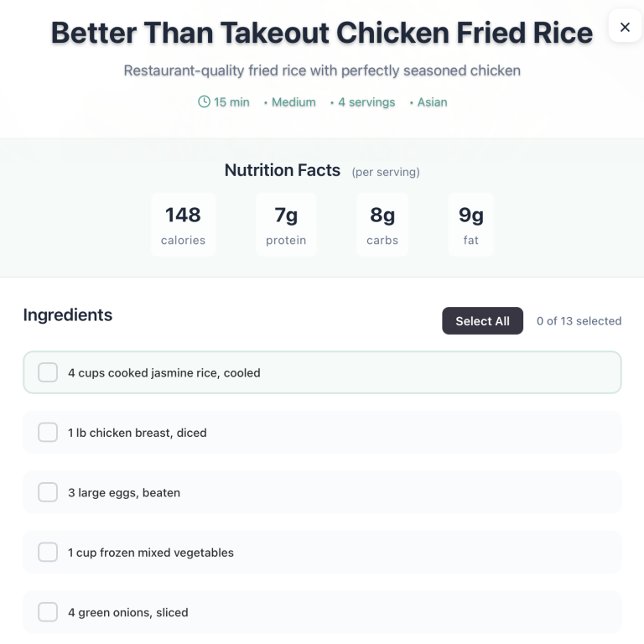This screenshot has height=644, width=644.
Task: Toggle the large eggs checkbox
Action: (48, 492)
